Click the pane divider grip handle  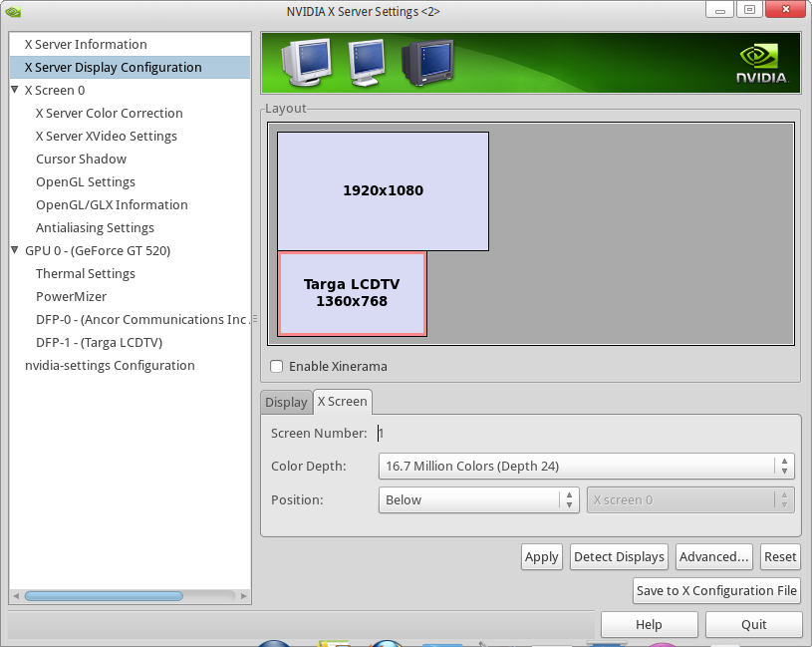pos(255,319)
